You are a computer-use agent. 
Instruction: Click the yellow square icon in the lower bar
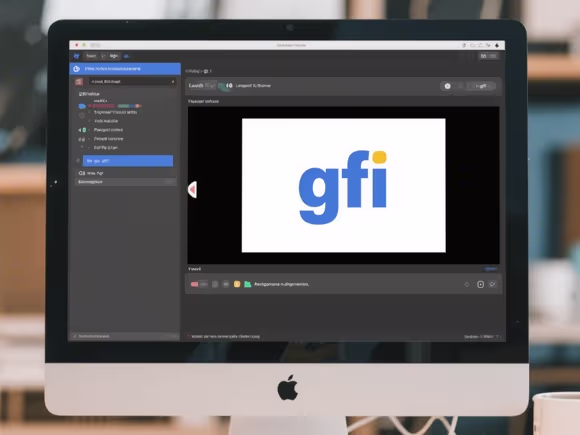point(237,284)
